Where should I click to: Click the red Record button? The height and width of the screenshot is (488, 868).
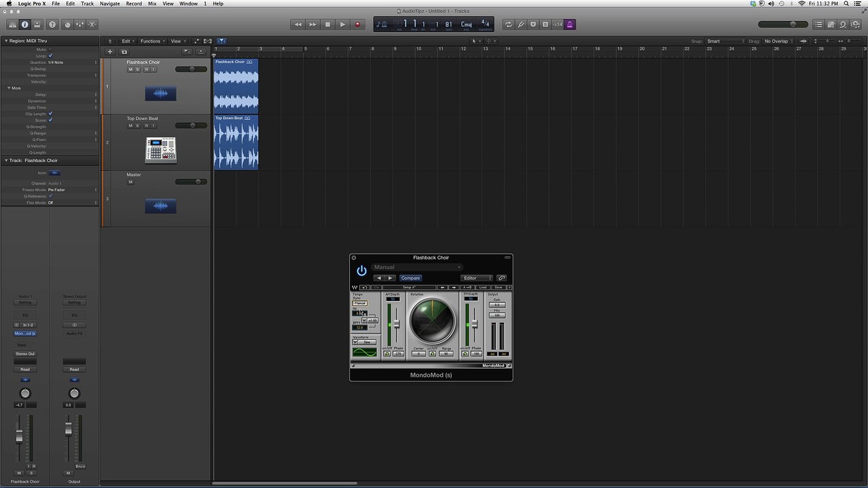[357, 24]
